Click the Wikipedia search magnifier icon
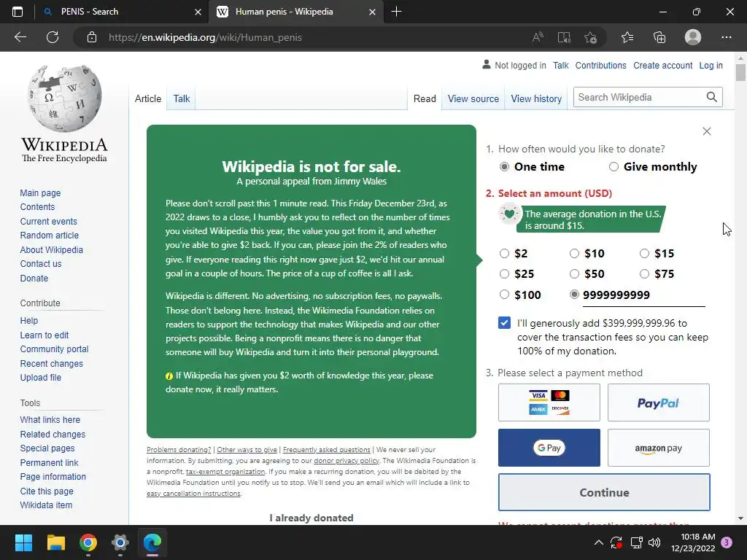 (712, 97)
